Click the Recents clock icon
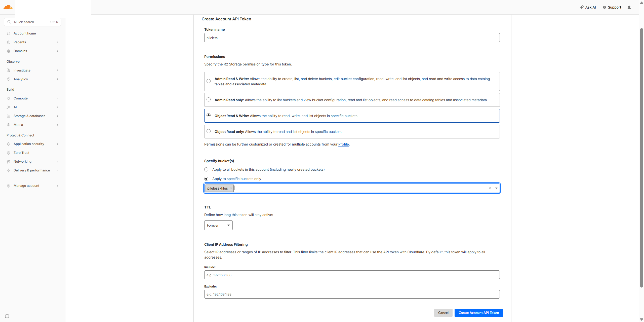Screen dimensions: 644x322 (x=9, y=42)
